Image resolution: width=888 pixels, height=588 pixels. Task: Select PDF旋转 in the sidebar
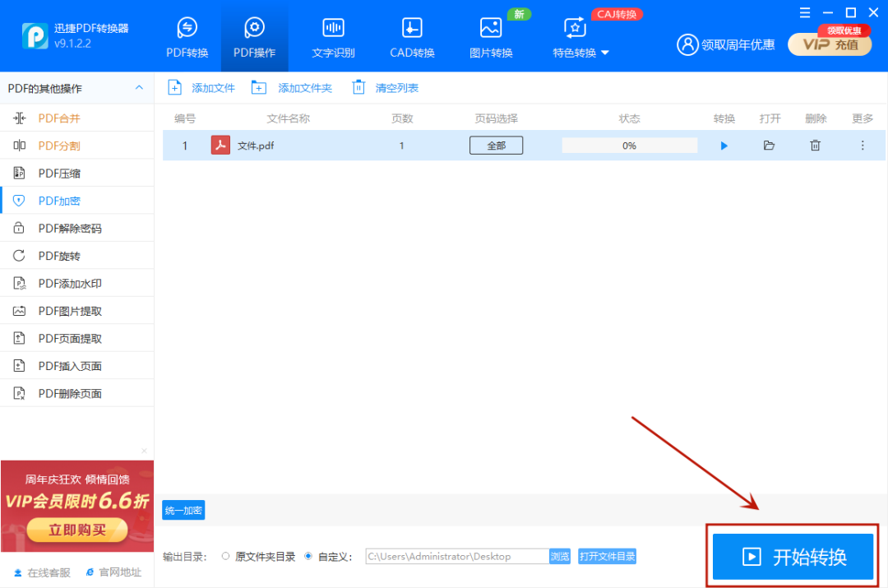(77, 256)
